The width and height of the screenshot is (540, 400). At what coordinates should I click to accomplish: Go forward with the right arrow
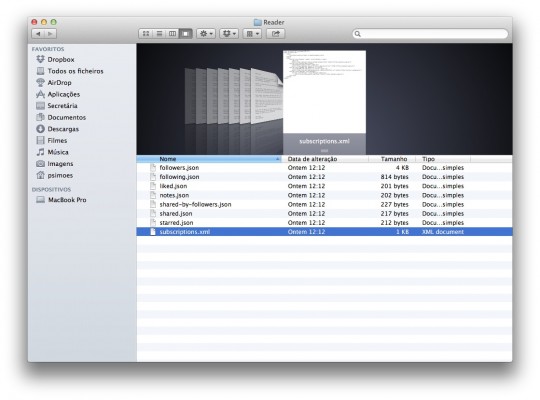click(x=50, y=33)
